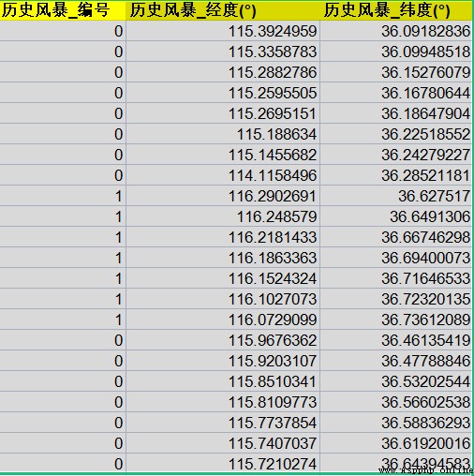Select cell with value 36.24279227
This screenshot has width=474, height=476.
[396, 155]
